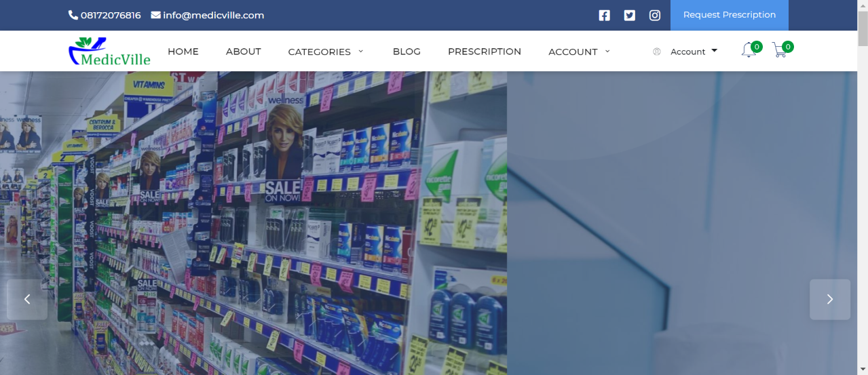Go to next slide arrow
The height and width of the screenshot is (375, 868).
(829, 299)
